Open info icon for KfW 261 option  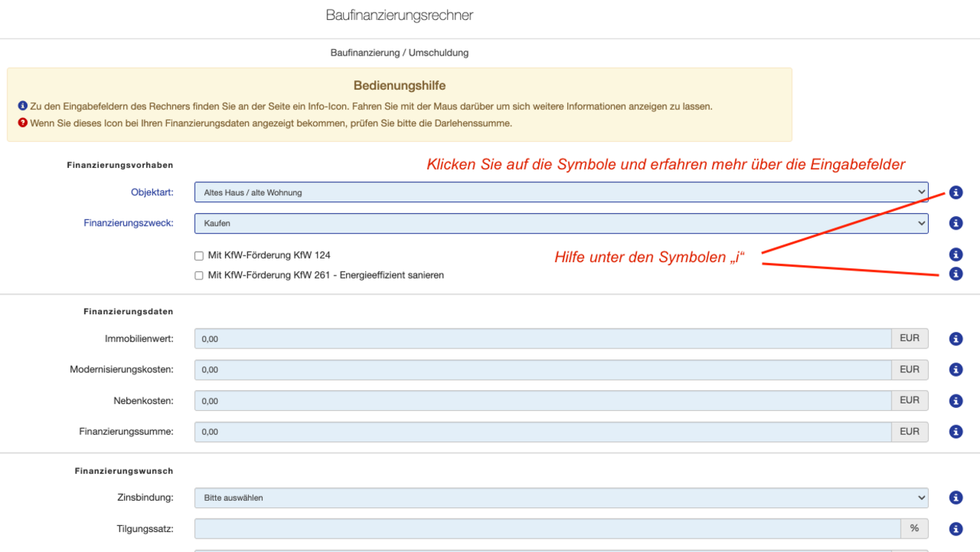point(955,274)
